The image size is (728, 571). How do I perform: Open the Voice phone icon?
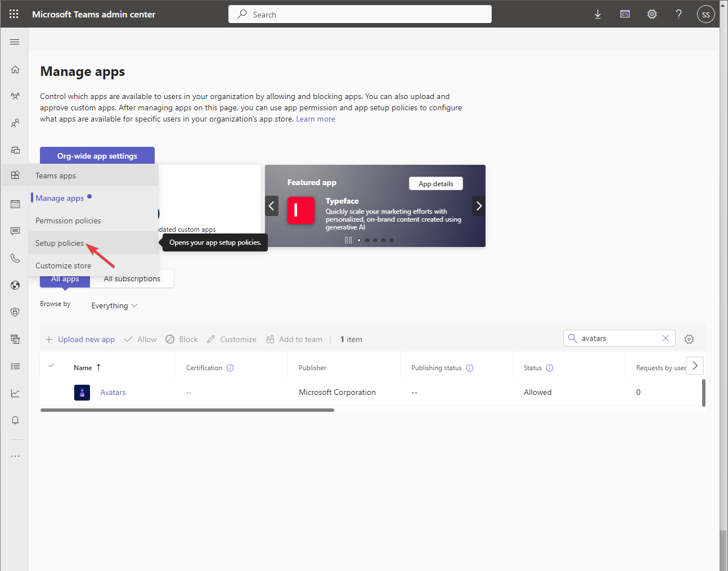[15, 258]
